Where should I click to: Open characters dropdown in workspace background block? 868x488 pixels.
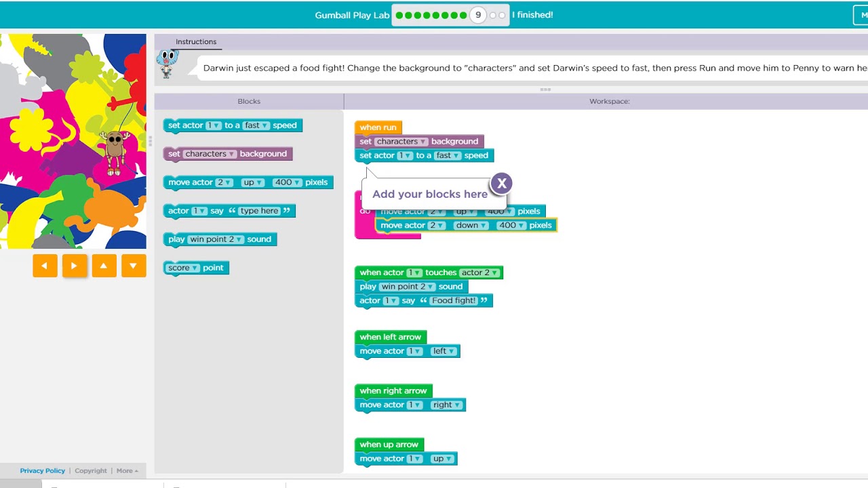pos(401,142)
